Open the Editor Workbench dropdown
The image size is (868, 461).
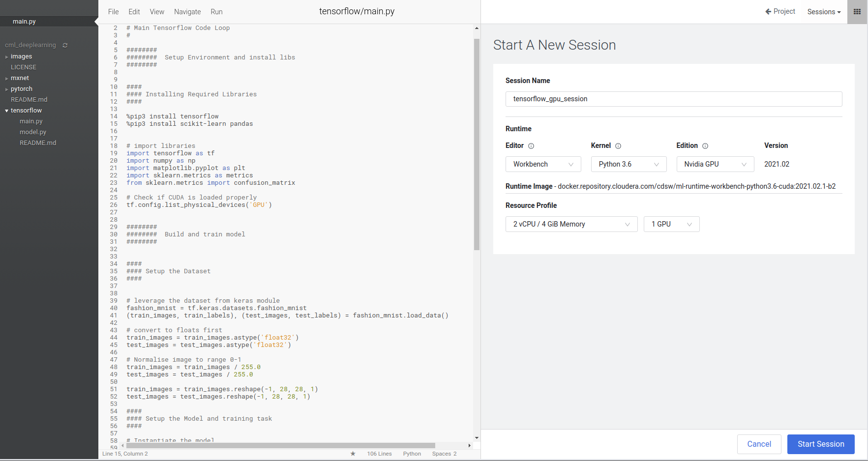pyautogui.click(x=543, y=164)
